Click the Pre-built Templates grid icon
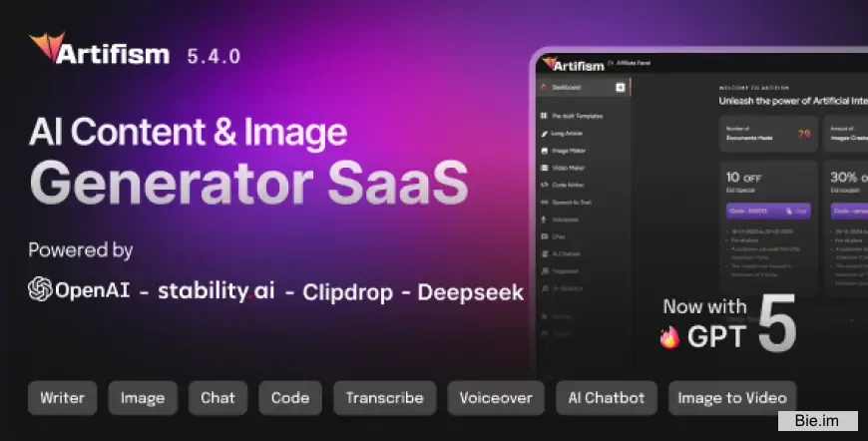Viewport: 868px width, 441px height. click(544, 116)
